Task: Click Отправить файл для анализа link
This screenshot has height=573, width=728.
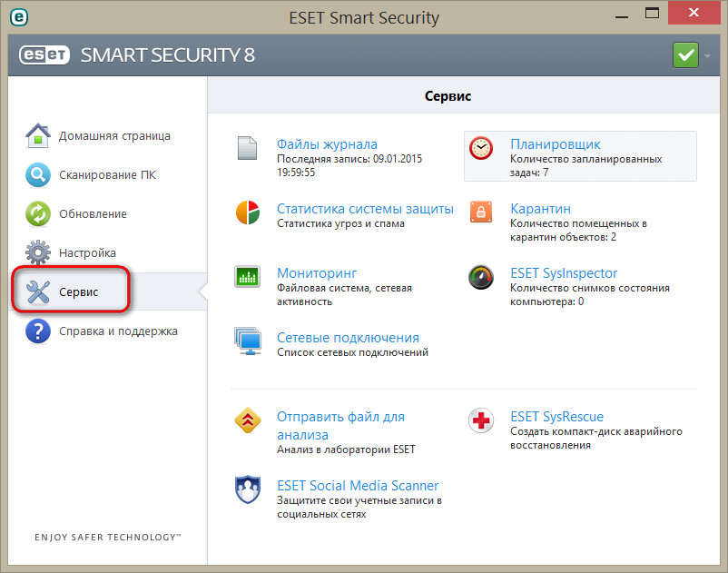Action: 340,425
